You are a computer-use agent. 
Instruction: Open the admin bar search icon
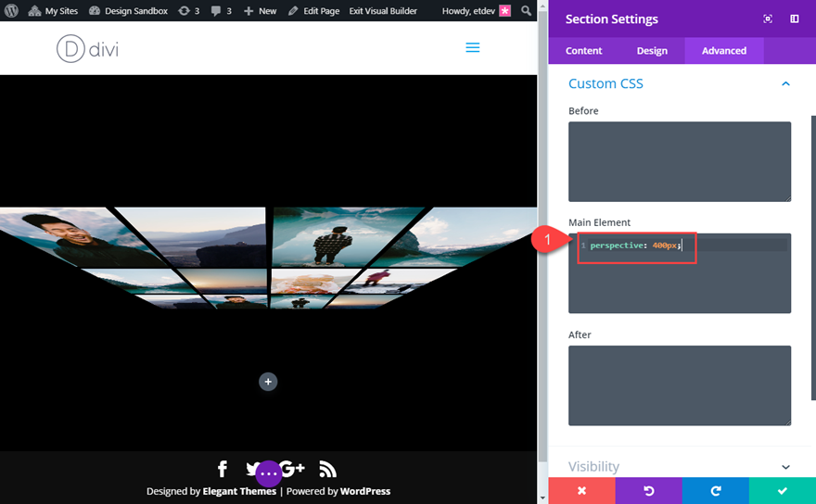coord(526,10)
